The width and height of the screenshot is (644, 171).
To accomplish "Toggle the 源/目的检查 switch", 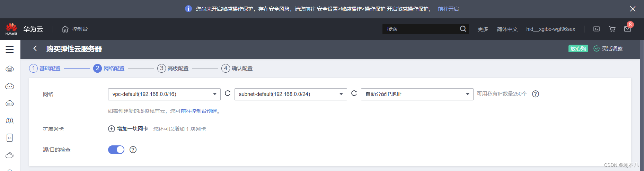I will (x=116, y=150).
